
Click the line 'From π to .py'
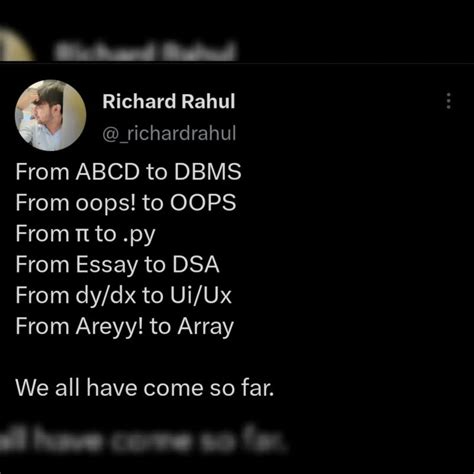85,234
